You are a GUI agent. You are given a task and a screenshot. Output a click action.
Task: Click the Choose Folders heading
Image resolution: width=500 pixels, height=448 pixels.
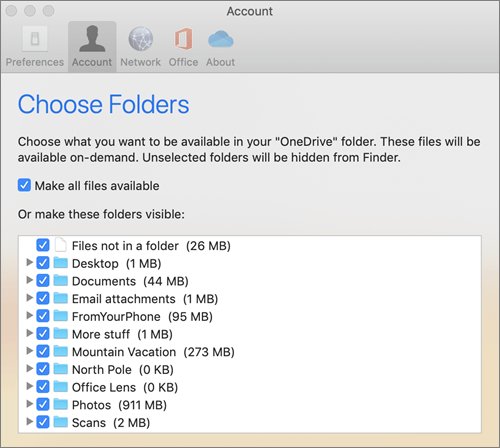103,104
